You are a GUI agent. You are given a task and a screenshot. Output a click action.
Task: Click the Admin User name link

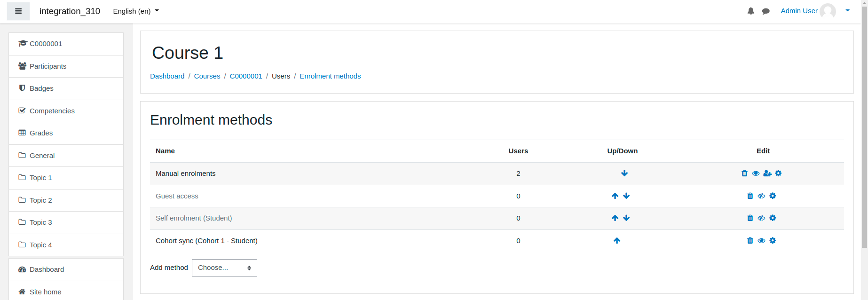coord(799,11)
